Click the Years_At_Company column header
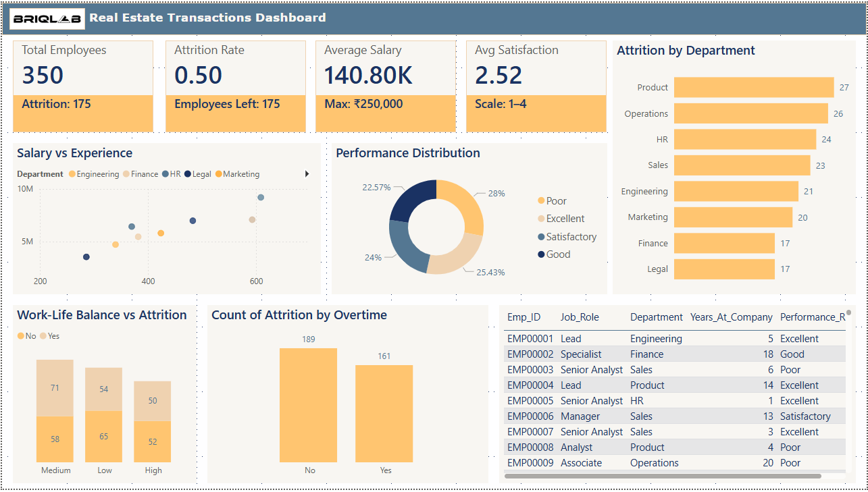This screenshot has width=868, height=492. click(731, 317)
